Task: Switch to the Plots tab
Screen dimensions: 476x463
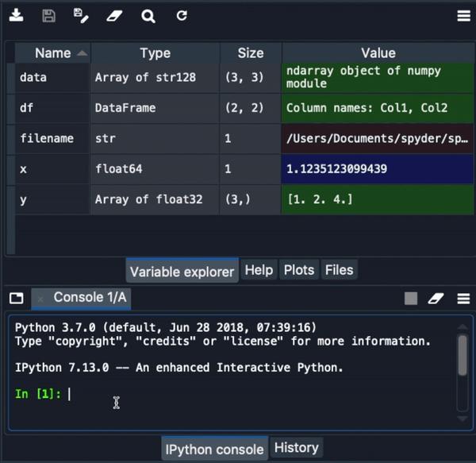Action: [x=299, y=270]
